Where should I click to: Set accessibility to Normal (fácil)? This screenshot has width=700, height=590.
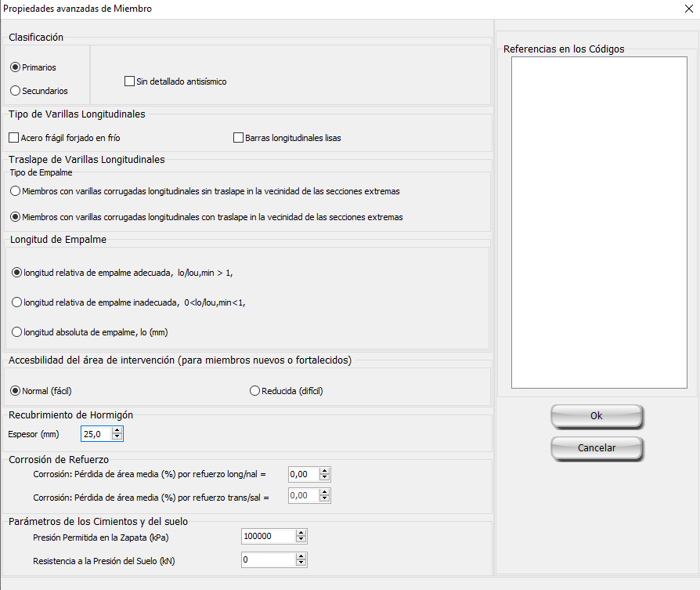[x=14, y=391]
